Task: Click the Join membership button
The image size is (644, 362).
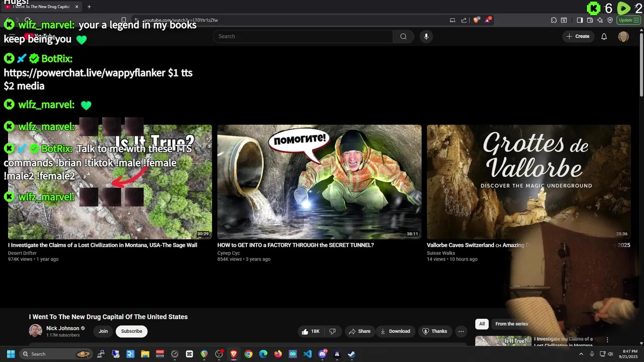Action: pyautogui.click(x=103, y=331)
